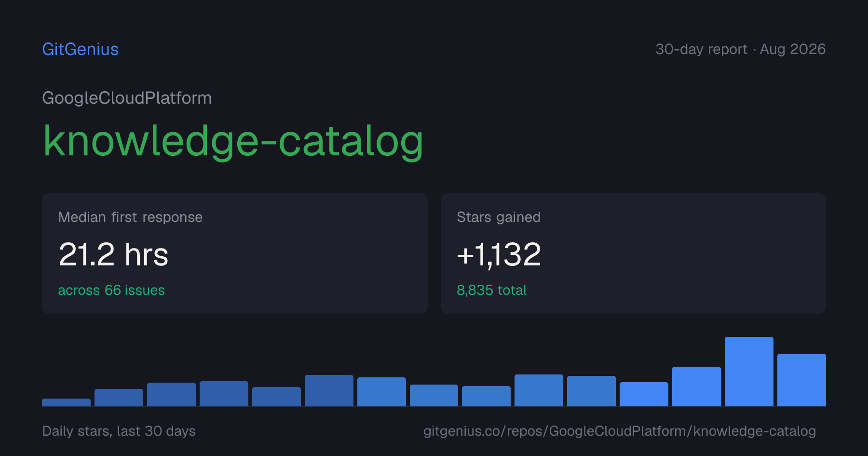Click the across 66 issues text

click(111, 290)
